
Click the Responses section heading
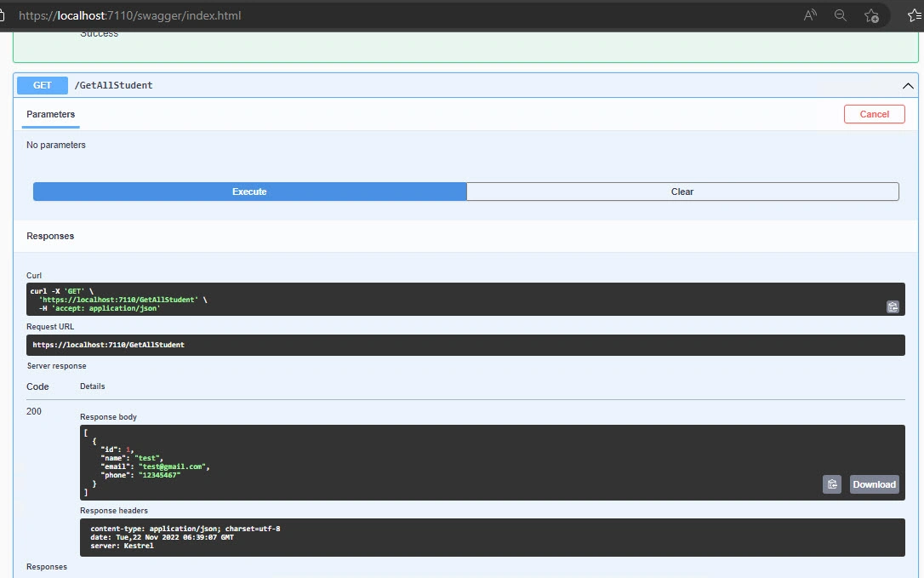50,236
